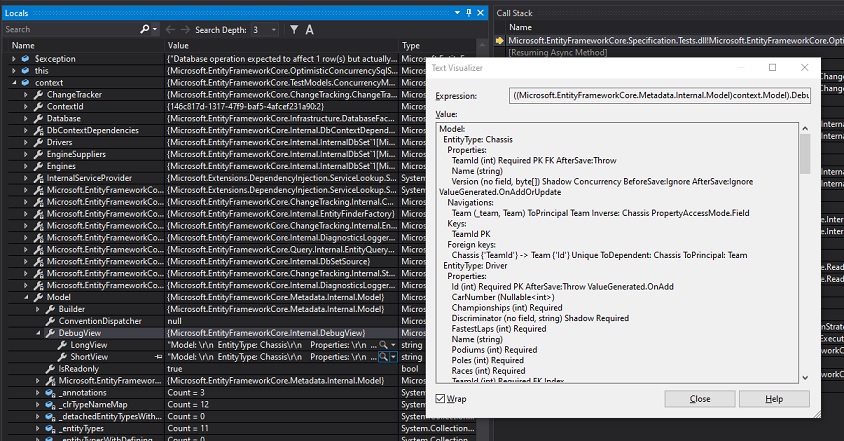
Task: Expand the _entityTypes field
Action: (x=37, y=428)
